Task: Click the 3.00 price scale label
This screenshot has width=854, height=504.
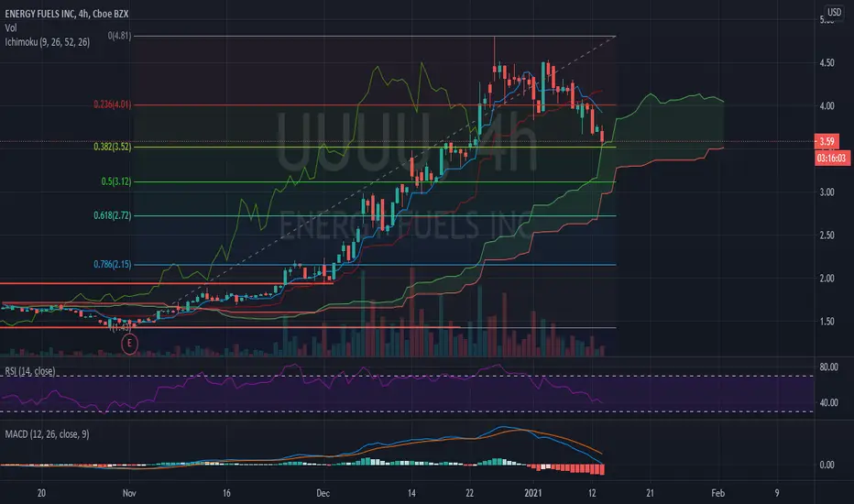Action: pyautogui.click(x=827, y=192)
